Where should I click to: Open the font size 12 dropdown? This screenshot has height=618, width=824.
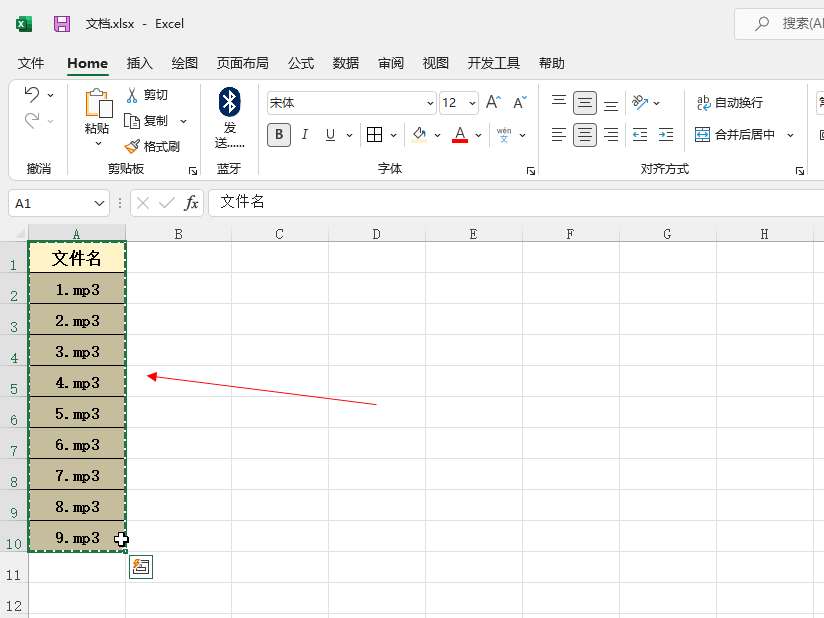[x=472, y=103]
